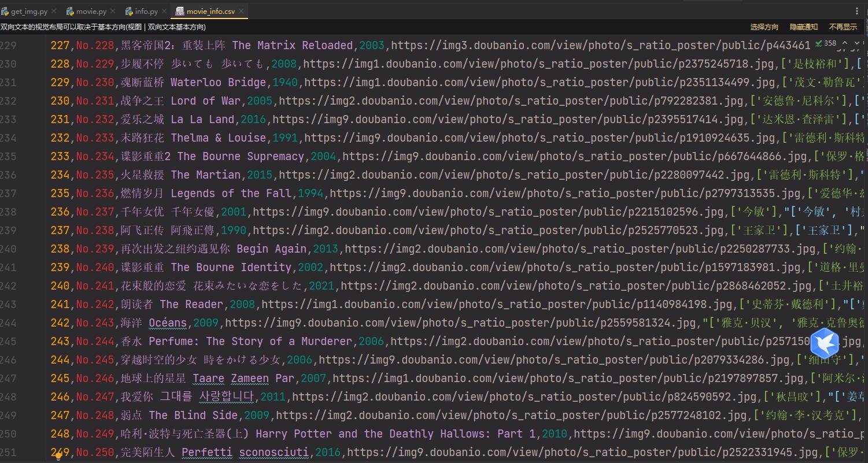Screen dimensions: 868x463
Task: Click the Python file icon on get_img.py tab
Action: (5, 11)
